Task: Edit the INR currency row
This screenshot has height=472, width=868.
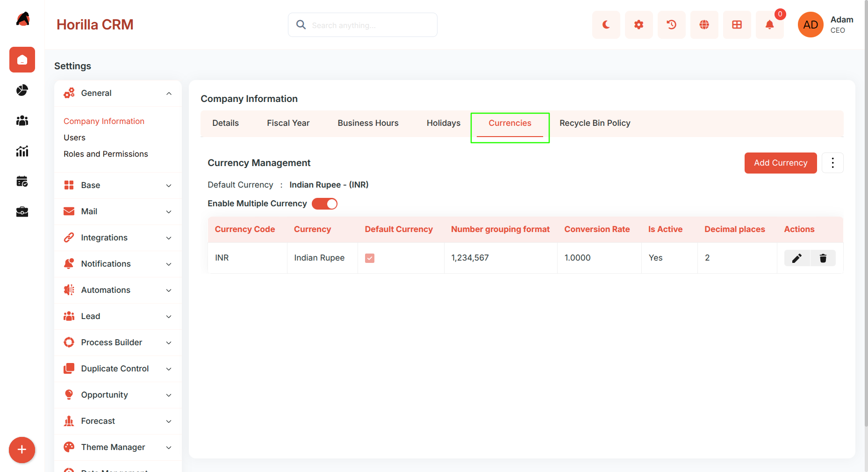Action: point(797,258)
